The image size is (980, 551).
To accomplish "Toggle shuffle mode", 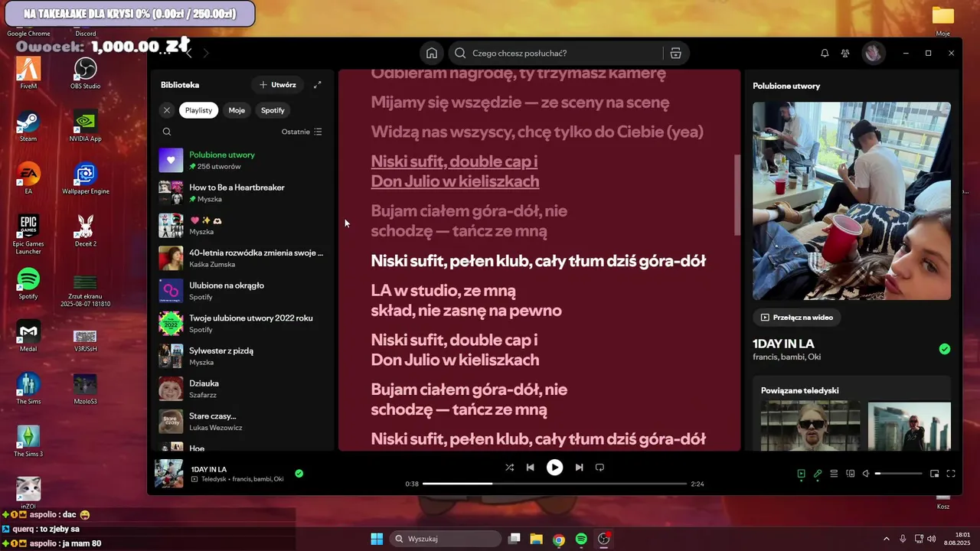I will (509, 467).
